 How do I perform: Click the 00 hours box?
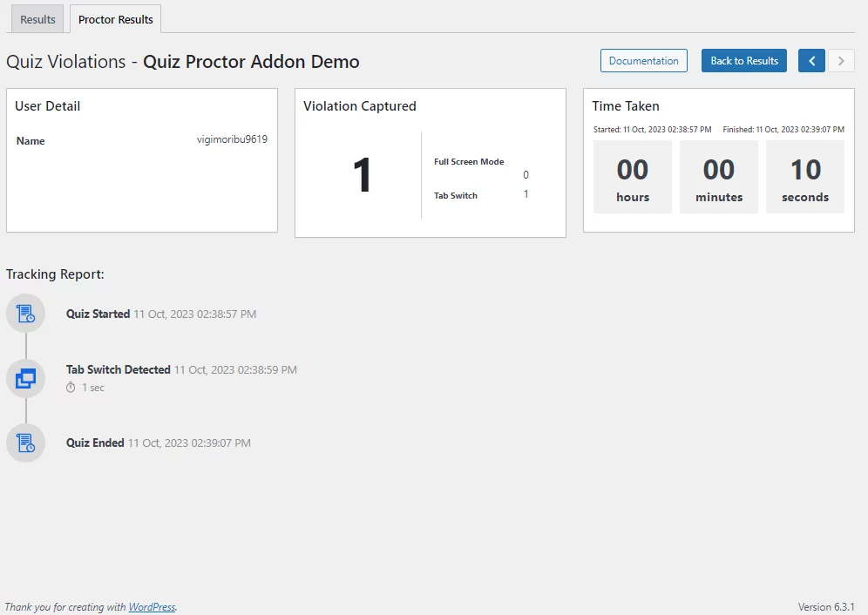click(x=633, y=177)
